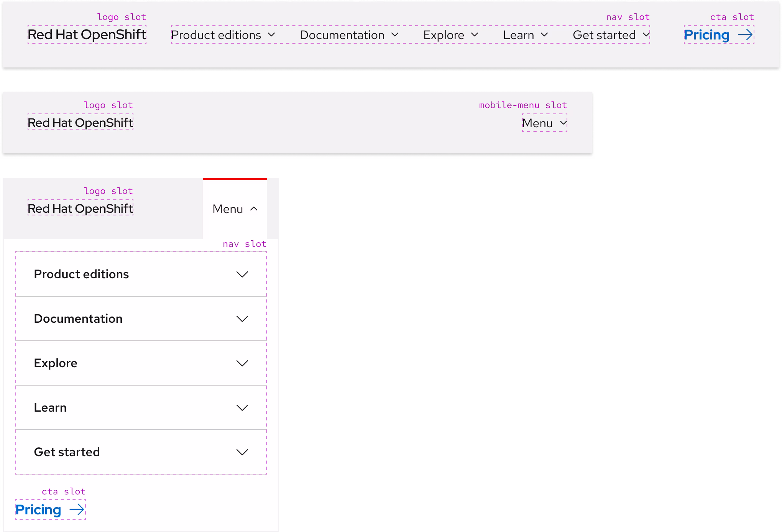Click the Pricing link in the desktop header

pos(706,35)
